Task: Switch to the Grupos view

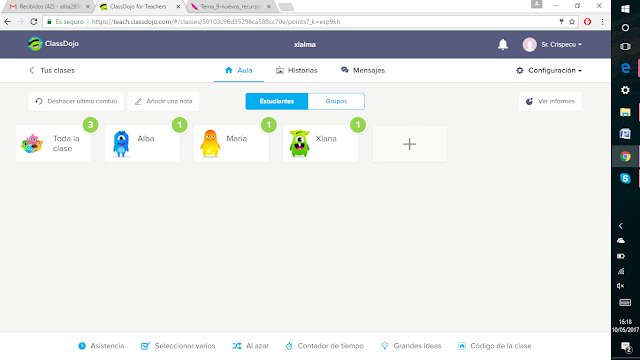Action: 336,101
